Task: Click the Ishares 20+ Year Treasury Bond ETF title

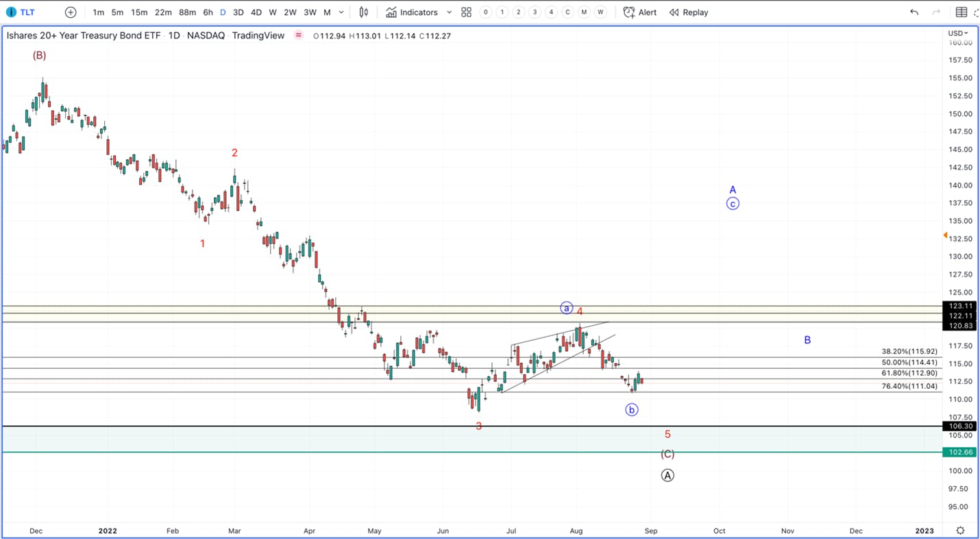Action: tap(84, 36)
